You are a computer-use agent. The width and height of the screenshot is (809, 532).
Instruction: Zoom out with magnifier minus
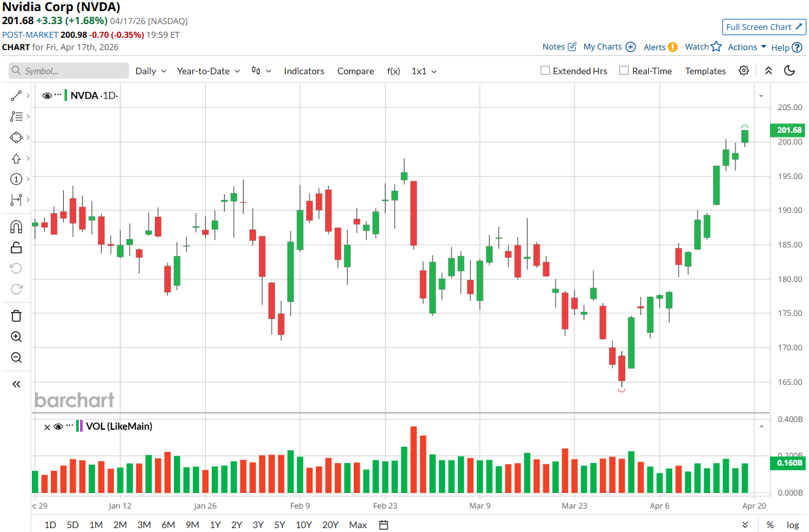16,357
